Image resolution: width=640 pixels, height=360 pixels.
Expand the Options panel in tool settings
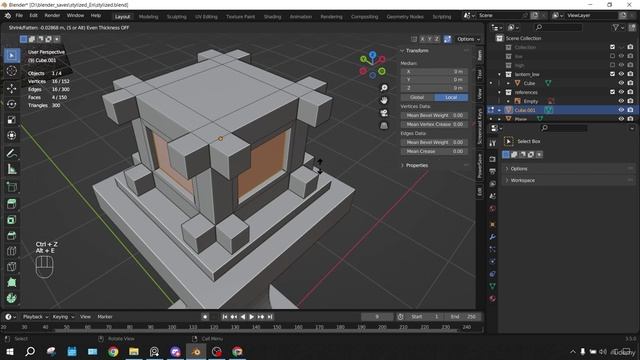click(519, 169)
